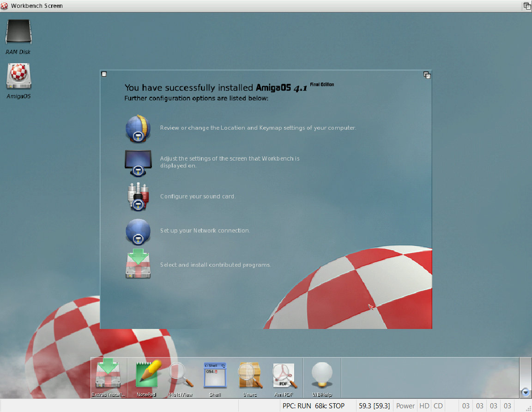Click the 'Final Edition' label
The height and width of the screenshot is (412, 532).
[x=322, y=84]
